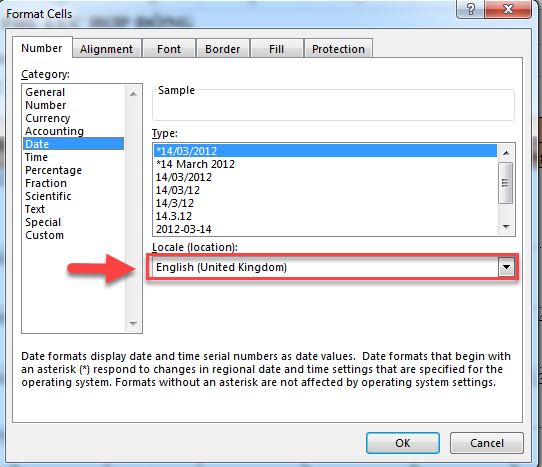Choose the Custom category
Screen dimensions: 542x467
pos(45,235)
